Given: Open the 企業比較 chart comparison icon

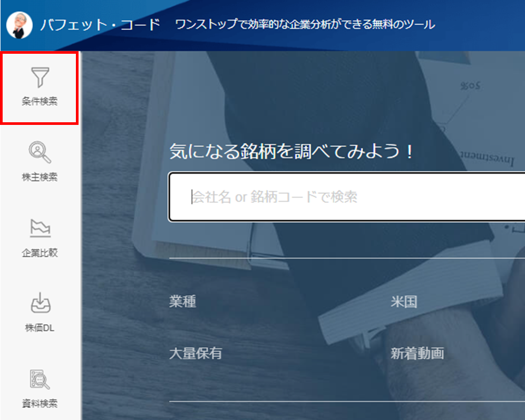Looking at the screenshot, I should [x=40, y=228].
